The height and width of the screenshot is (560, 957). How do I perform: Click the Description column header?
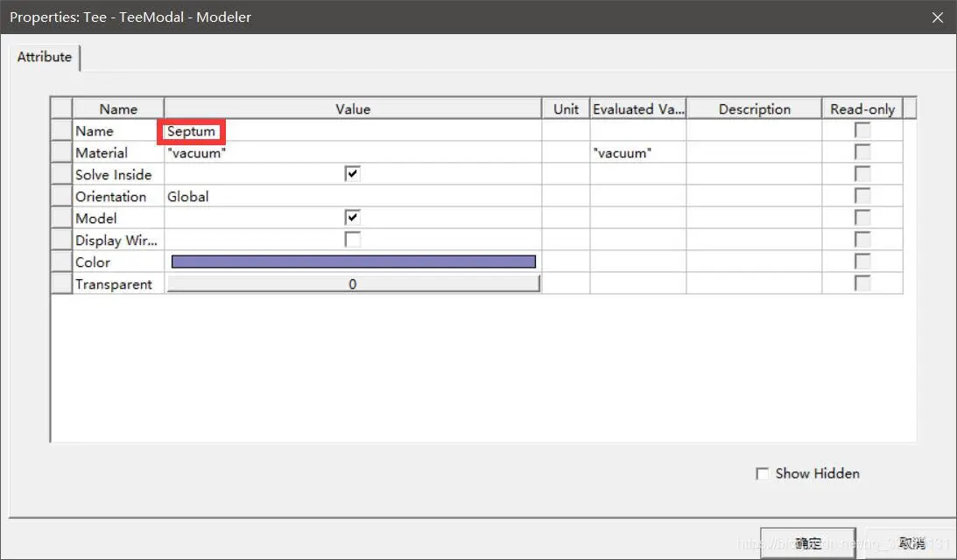(x=754, y=109)
